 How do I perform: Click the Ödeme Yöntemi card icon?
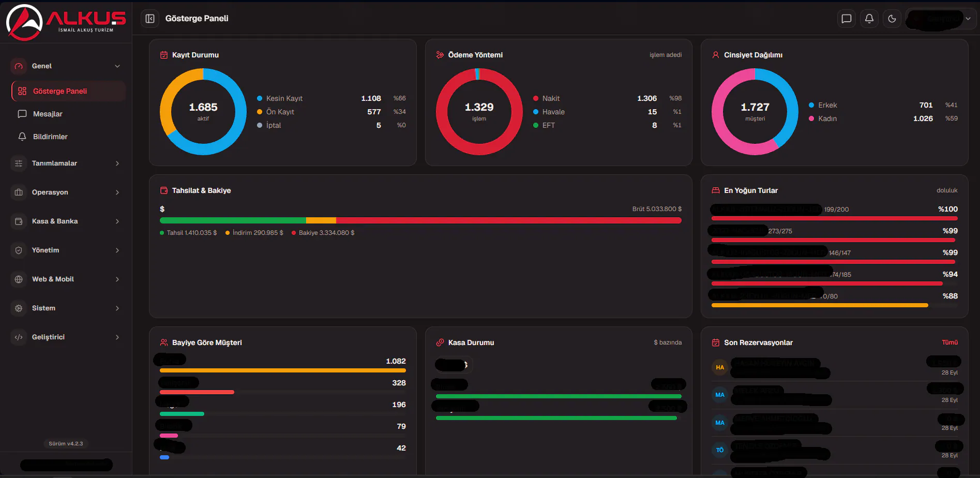point(440,55)
